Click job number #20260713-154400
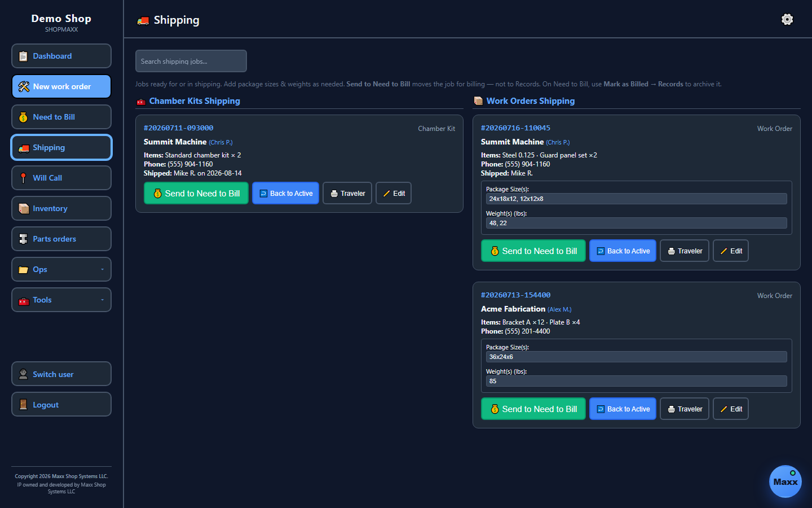 pos(516,295)
